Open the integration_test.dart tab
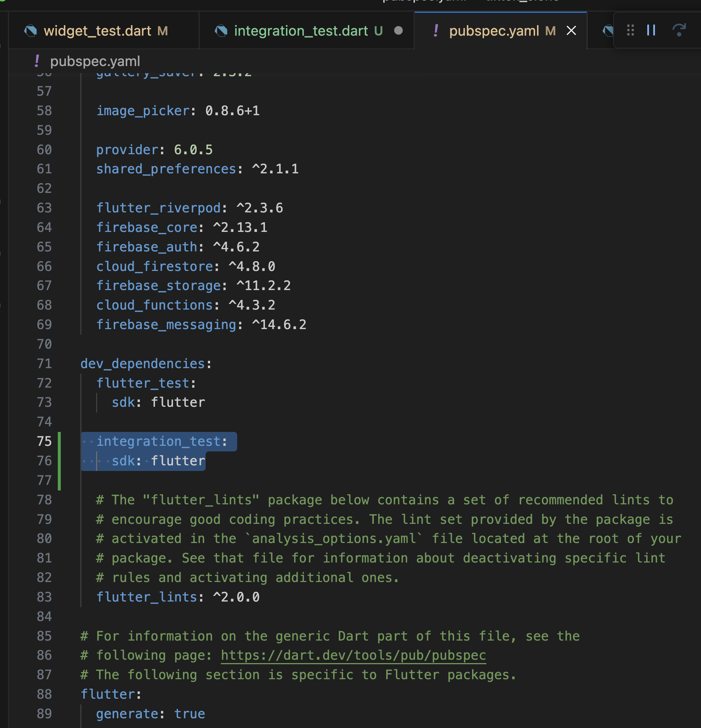Screen dimensions: 701x728 [306, 31]
